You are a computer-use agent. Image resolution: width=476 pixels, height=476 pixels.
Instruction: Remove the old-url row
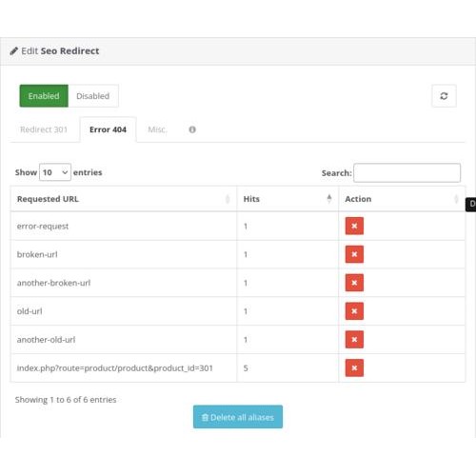click(354, 311)
